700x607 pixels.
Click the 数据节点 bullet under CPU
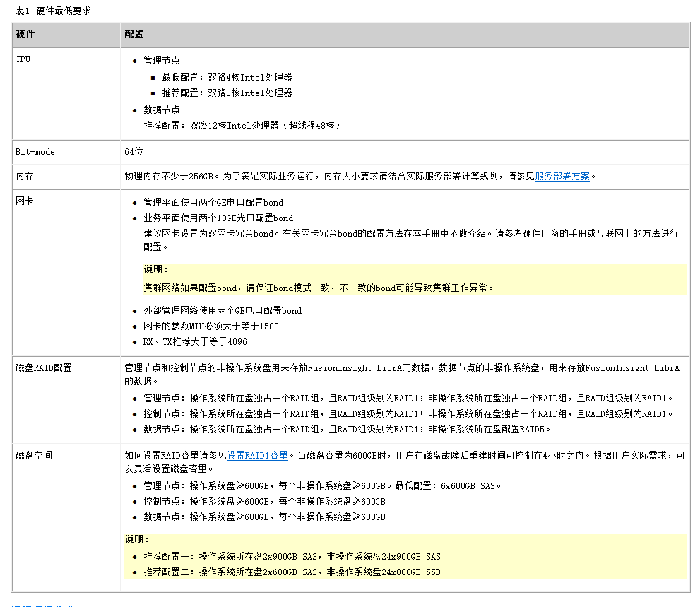[x=162, y=110]
